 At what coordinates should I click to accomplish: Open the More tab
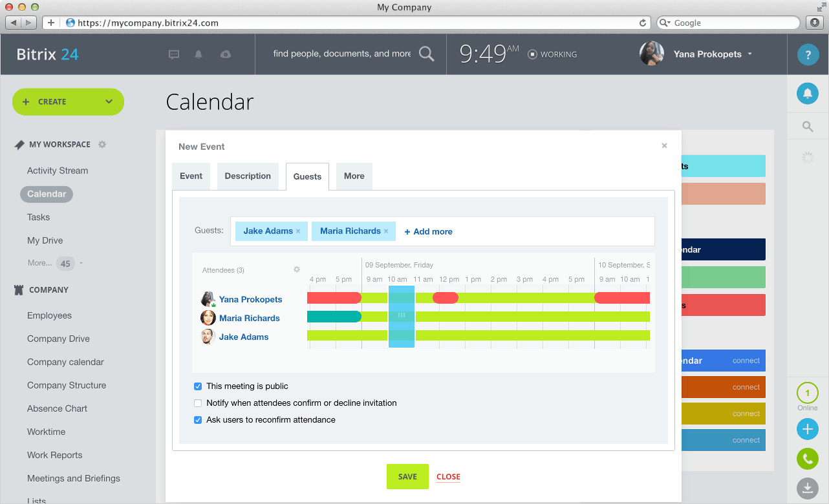354,176
